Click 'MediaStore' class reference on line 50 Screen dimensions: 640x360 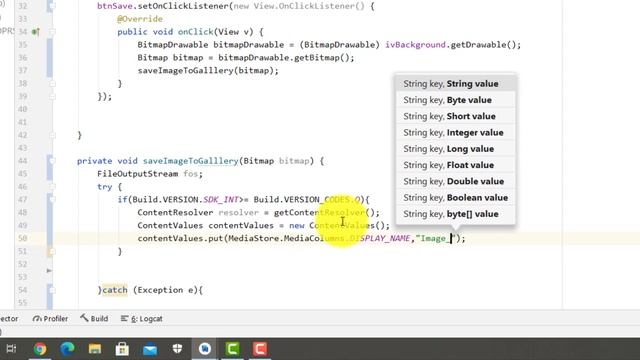click(254, 238)
